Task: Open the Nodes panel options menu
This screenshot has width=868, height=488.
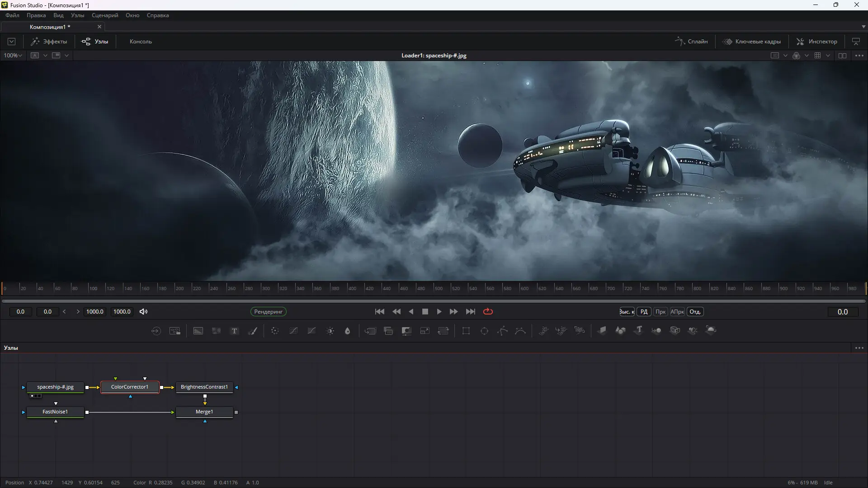Action: tap(859, 347)
